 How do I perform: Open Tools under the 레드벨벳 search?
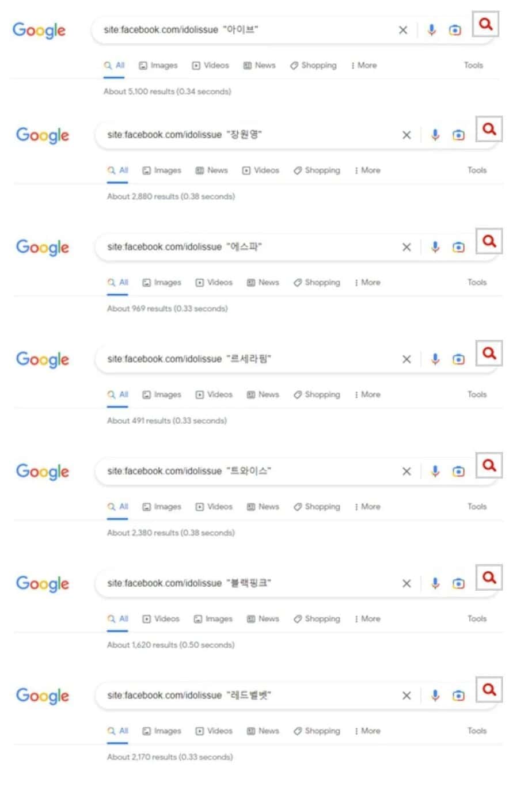tap(477, 731)
